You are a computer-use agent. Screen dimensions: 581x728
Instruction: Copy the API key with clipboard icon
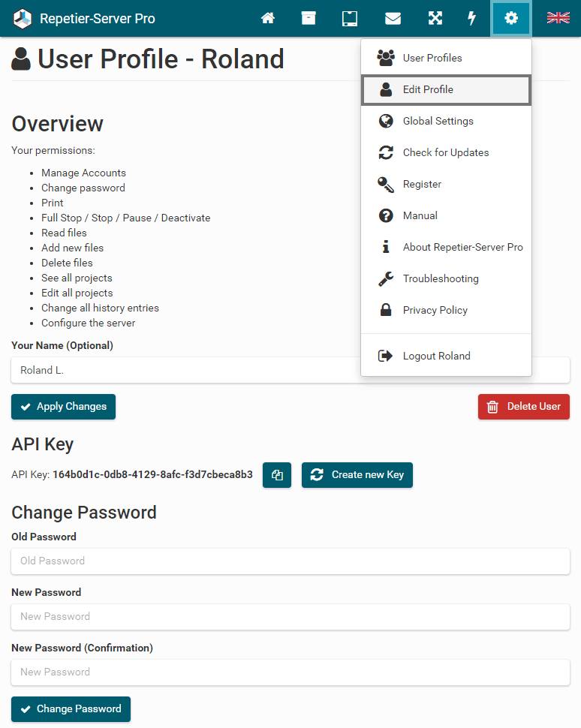pyautogui.click(x=277, y=475)
